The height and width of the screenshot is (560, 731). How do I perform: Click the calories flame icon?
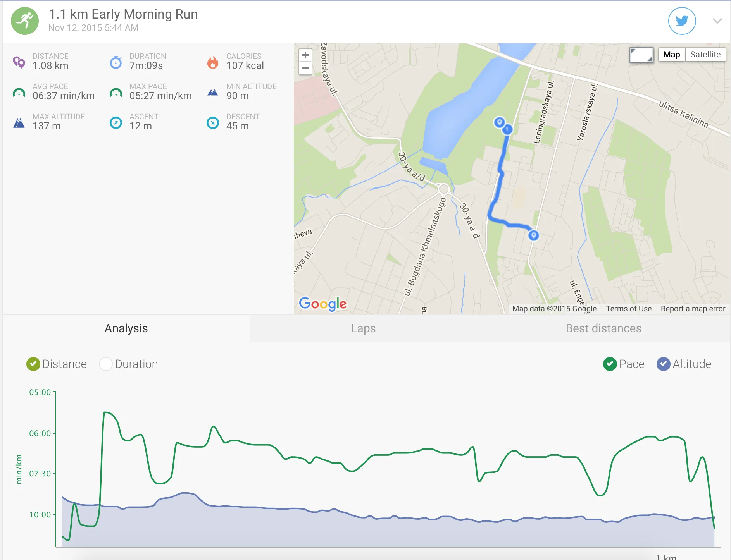(212, 62)
